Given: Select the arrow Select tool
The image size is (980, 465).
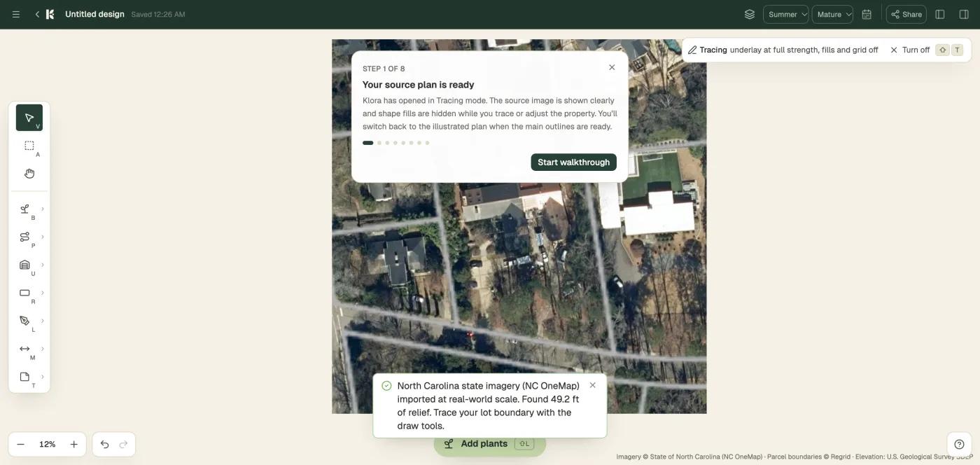Looking at the screenshot, I should (x=29, y=118).
